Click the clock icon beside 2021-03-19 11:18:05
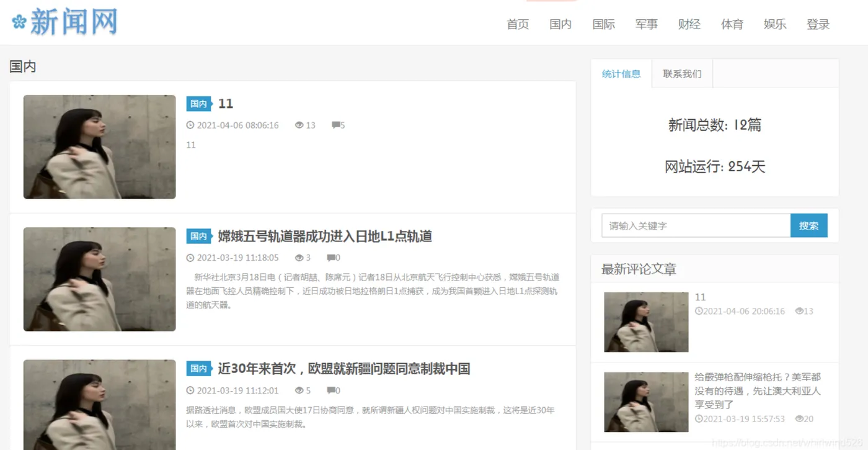The width and height of the screenshot is (868, 450). [190, 258]
